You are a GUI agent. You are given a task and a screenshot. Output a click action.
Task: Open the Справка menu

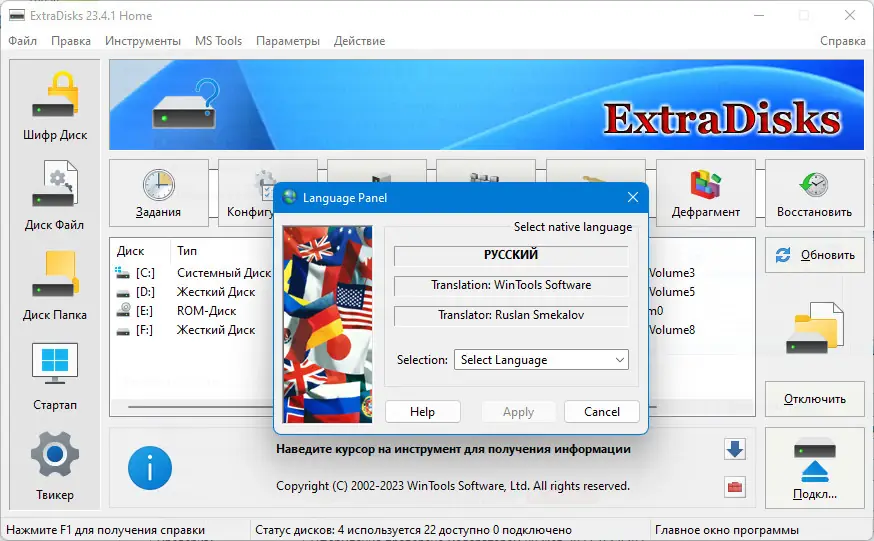click(842, 41)
